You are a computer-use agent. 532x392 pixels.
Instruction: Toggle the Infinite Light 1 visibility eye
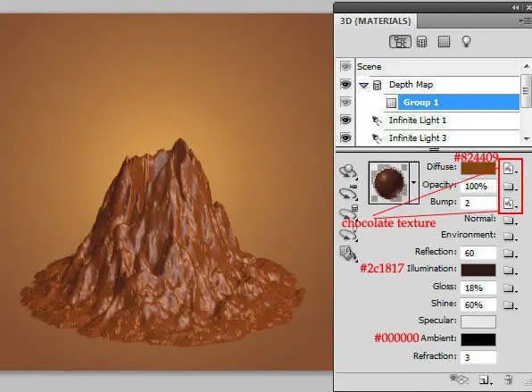345,121
